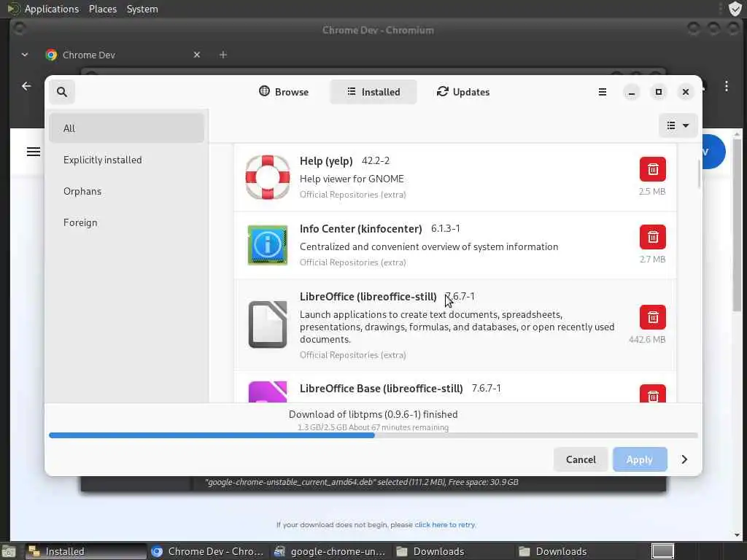This screenshot has width=747, height=560.
Task: Switch to the Installed tab
Action: coord(373,91)
